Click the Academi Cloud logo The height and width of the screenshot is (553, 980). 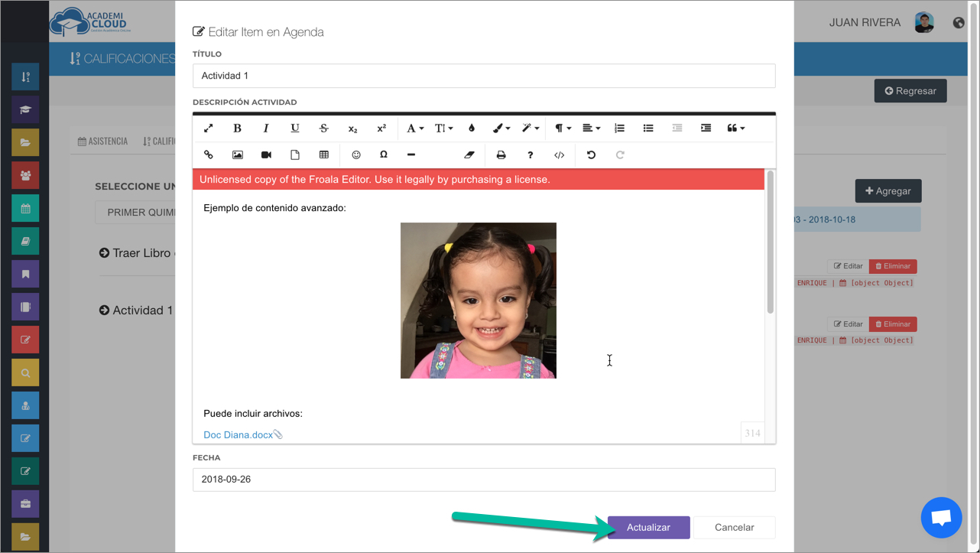point(92,21)
